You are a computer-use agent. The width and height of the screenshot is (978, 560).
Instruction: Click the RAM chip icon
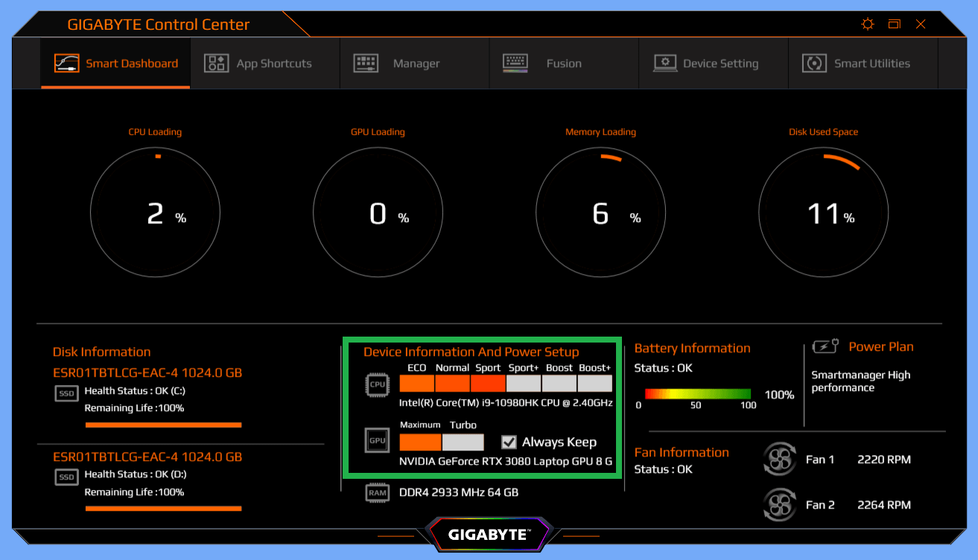pyautogui.click(x=377, y=492)
